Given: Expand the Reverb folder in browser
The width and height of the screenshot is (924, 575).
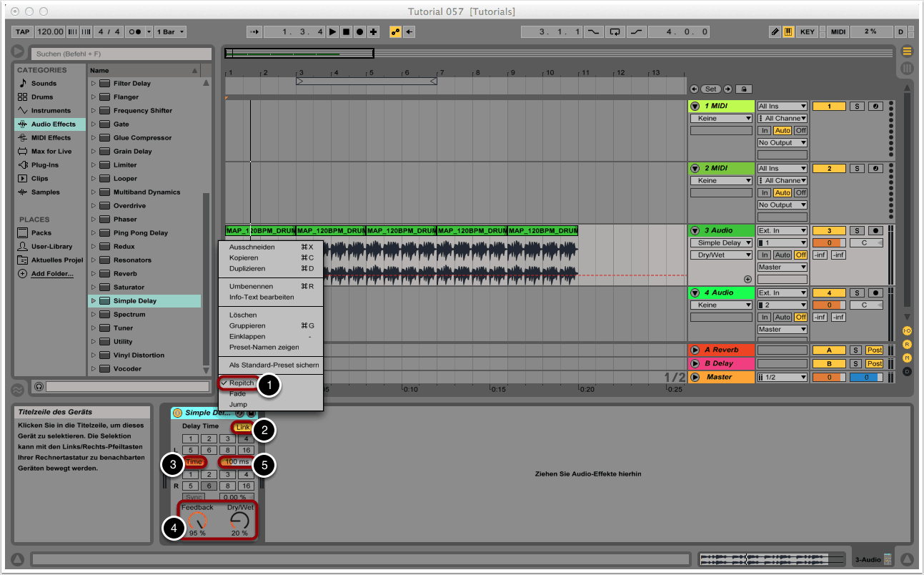Looking at the screenshot, I should pos(93,274).
